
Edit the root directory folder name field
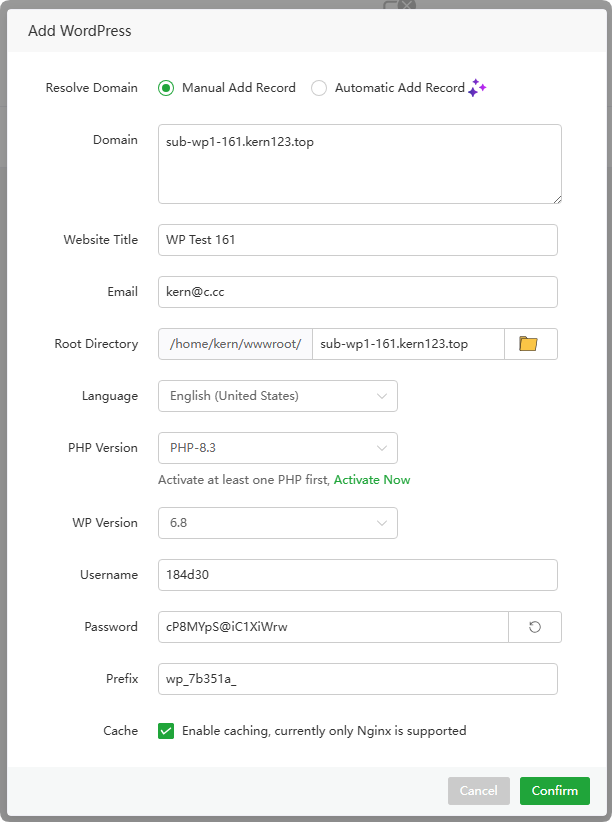[x=408, y=344]
